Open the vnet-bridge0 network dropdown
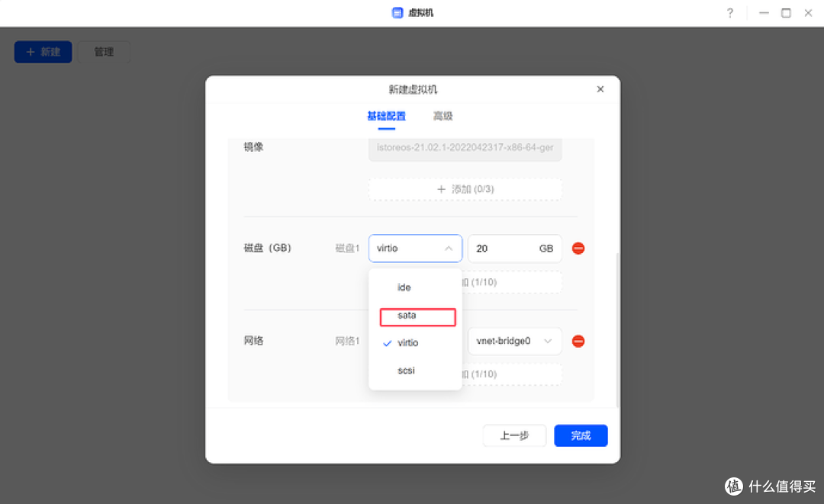This screenshot has width=824, height=504. click(x=514, y=341)
